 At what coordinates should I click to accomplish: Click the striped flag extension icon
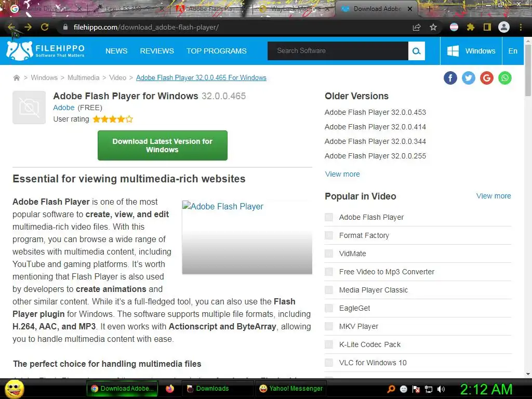[454, 27]
